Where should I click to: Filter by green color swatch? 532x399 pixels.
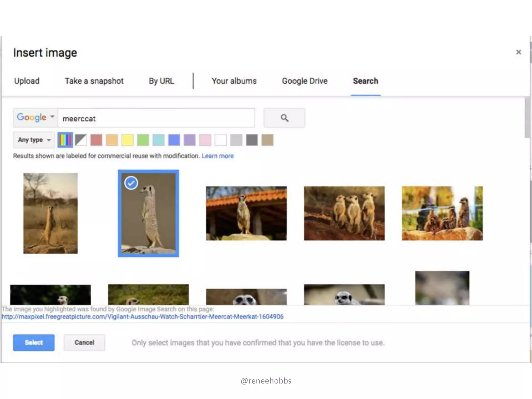coord(143,140)
